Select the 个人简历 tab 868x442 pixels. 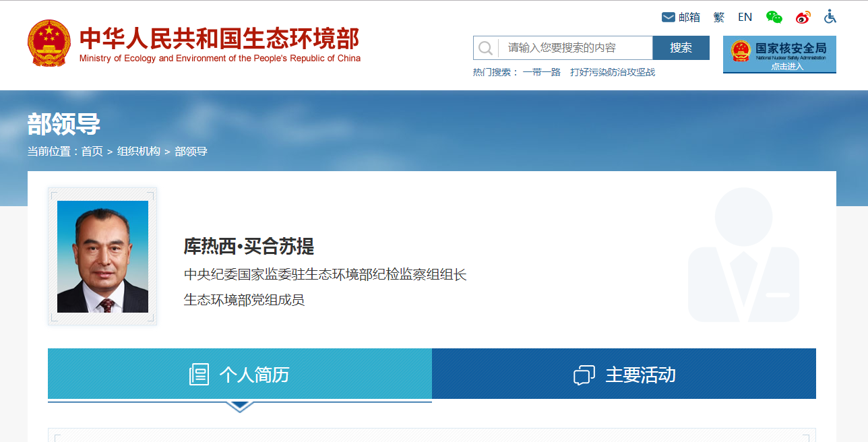(x=240, y=374)
